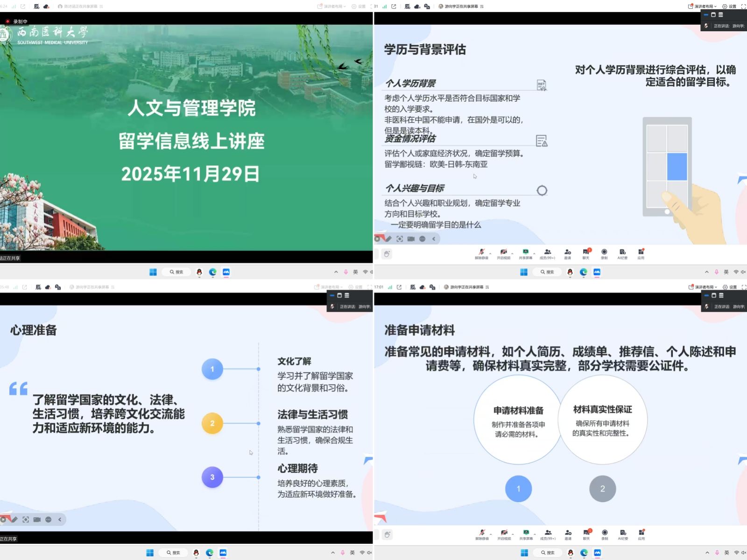Turn on video in the 学历与背景评估 meeting window

coord(503,252)
